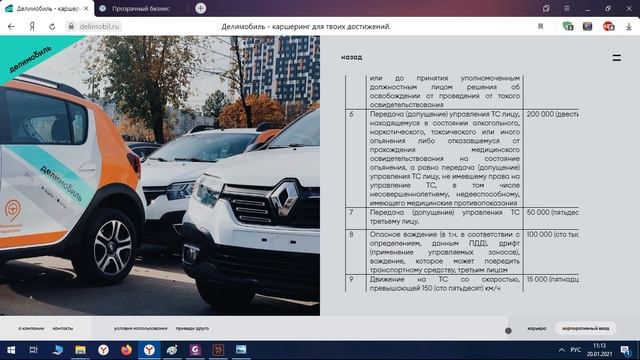Open the Windows Start menu
640x360 pixels.
11,350
